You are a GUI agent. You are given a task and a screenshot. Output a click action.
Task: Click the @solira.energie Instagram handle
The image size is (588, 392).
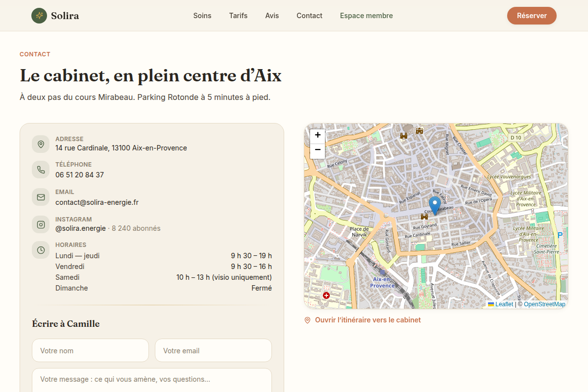pos(80,228)
